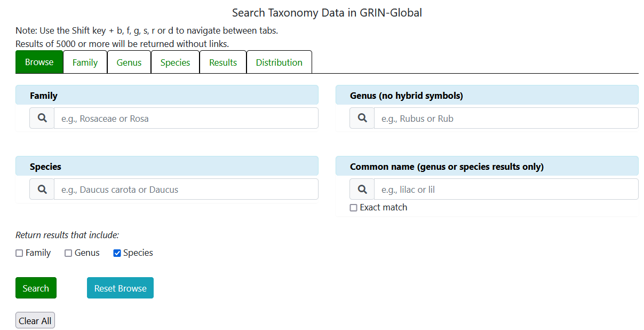The image size is (644, 330).
Task: Open the Distribution tab
Action: (x=279, y=62)
